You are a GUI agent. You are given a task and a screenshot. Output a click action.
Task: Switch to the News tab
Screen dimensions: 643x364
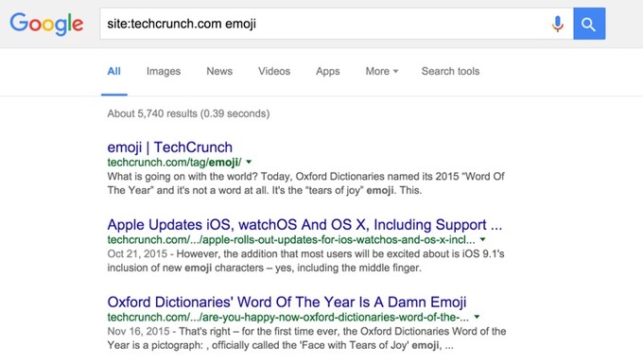tap(219, 71)
